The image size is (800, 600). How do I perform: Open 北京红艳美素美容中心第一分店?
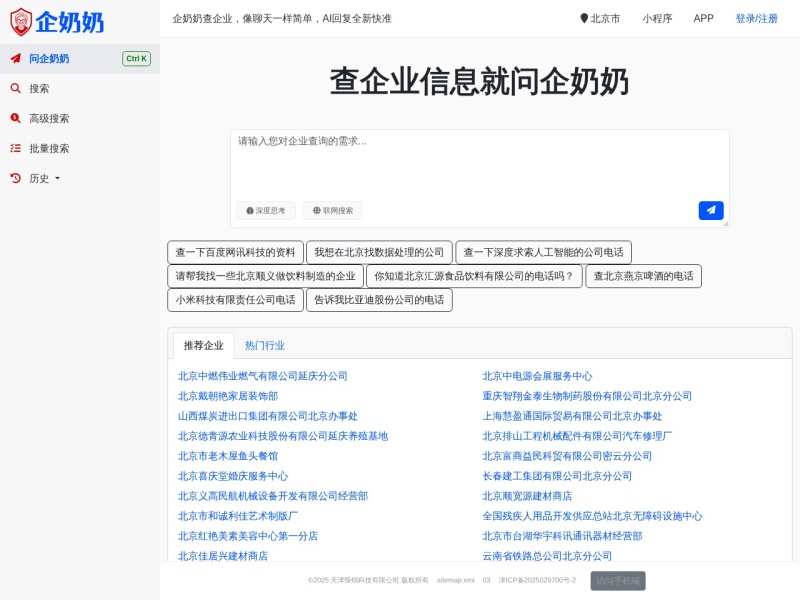pyautogui.click(x=247, y=536)
